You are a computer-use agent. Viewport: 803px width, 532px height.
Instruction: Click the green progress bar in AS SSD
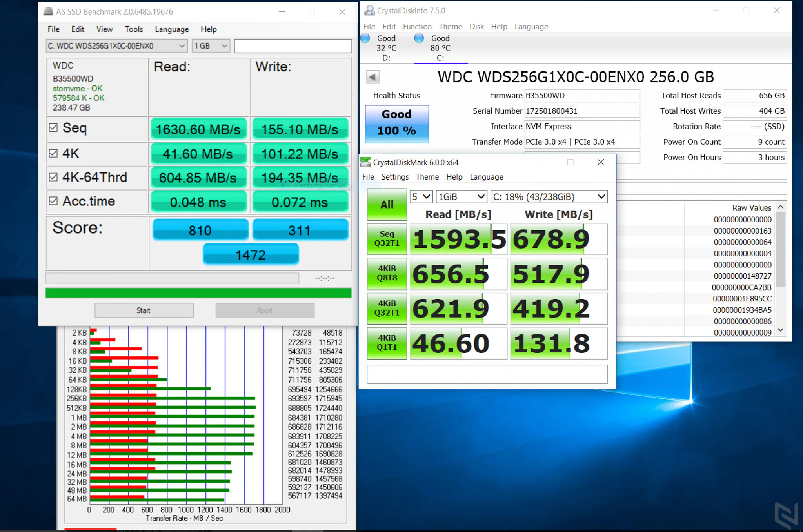(x=198, y=293)
